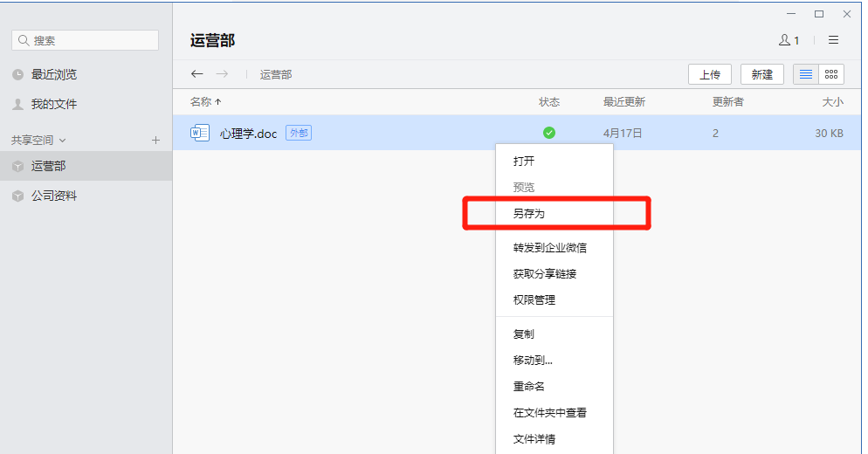Sort by 名称 column header
868x454 pixels.
[x=201, y=102]
